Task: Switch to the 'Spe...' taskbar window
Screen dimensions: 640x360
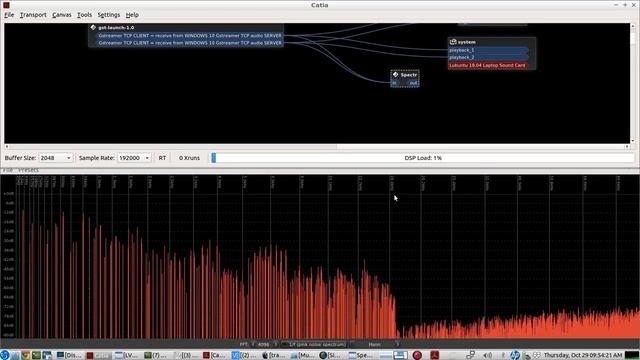Action: tap(361, 355)
